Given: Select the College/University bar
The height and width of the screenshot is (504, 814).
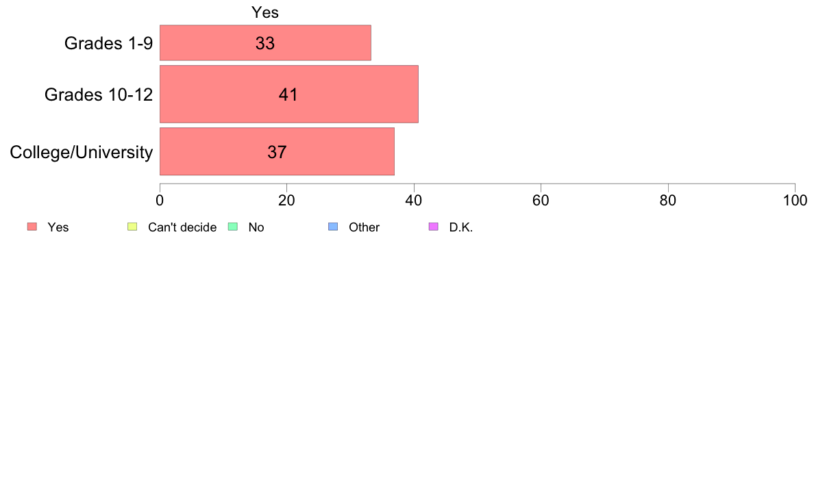Looking at the screenshot, I should point(277,151).
